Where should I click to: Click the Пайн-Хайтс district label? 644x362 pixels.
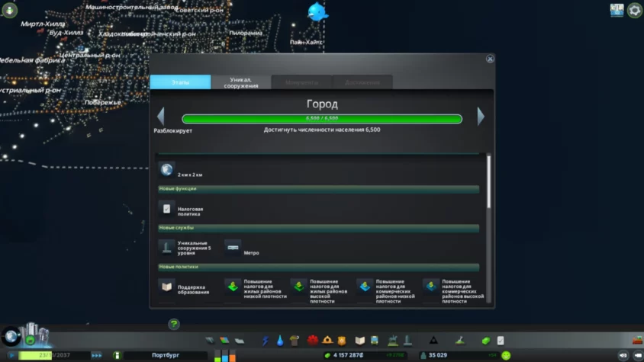306,42
